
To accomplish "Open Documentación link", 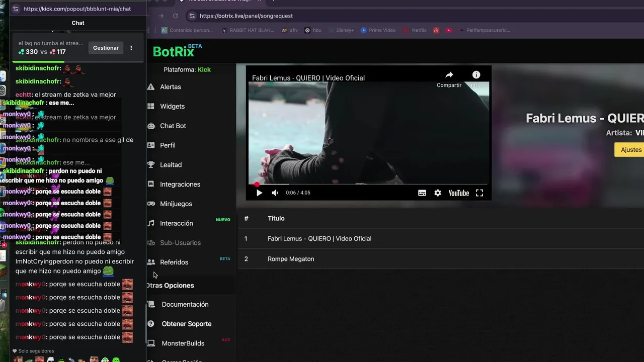I will click(185, 305).
